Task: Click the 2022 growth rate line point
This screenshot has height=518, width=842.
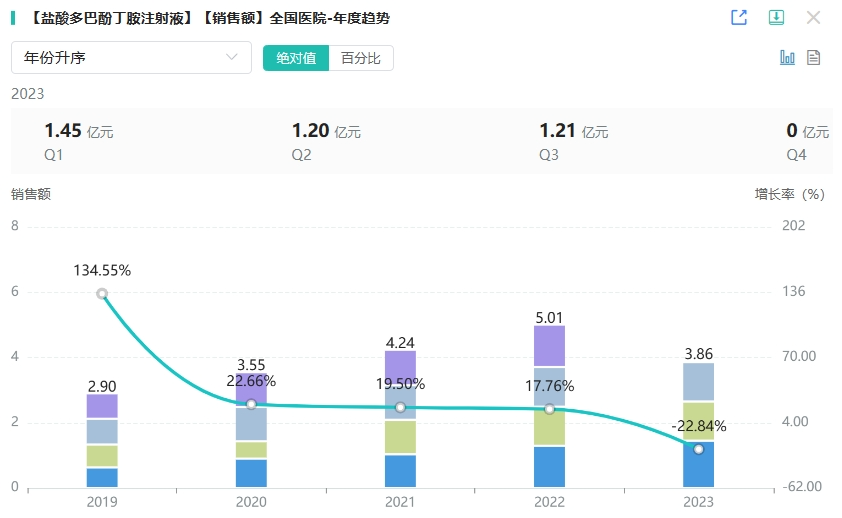Action: [549, 409]
